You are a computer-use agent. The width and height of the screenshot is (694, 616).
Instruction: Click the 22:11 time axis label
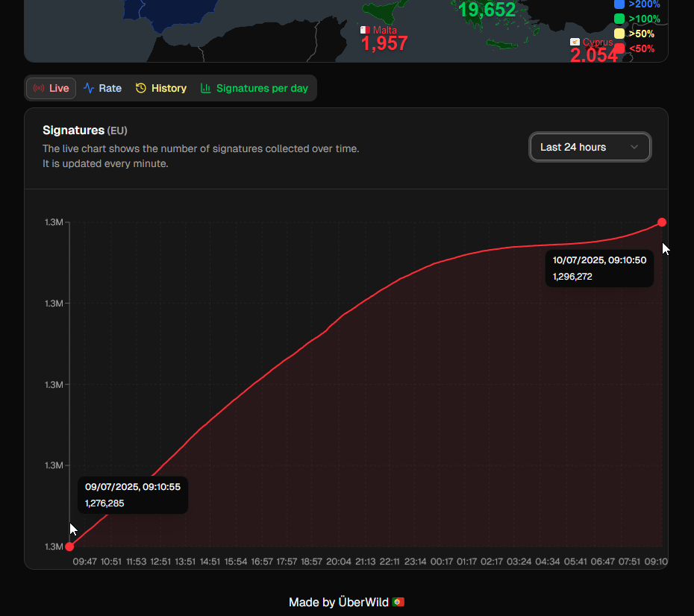390,562
